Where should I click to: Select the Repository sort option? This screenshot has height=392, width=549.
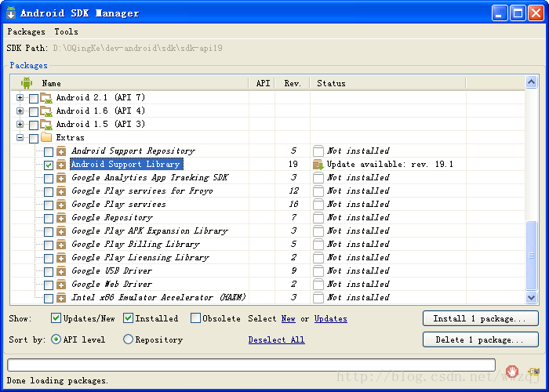pyautogui.click(x=128, y=339)
